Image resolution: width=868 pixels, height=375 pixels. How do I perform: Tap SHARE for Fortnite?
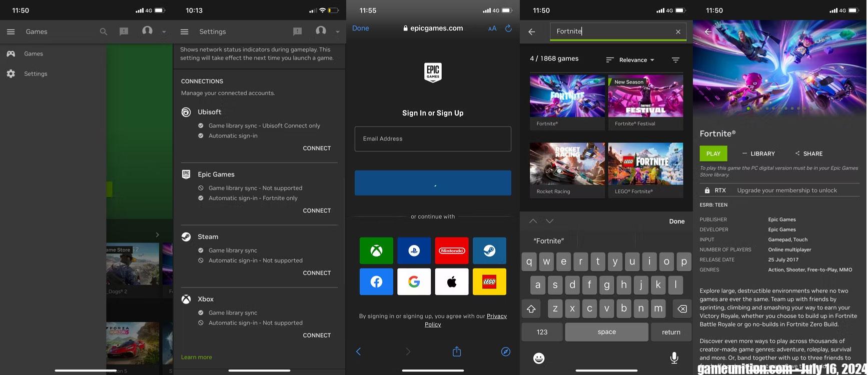click(808, 153)
